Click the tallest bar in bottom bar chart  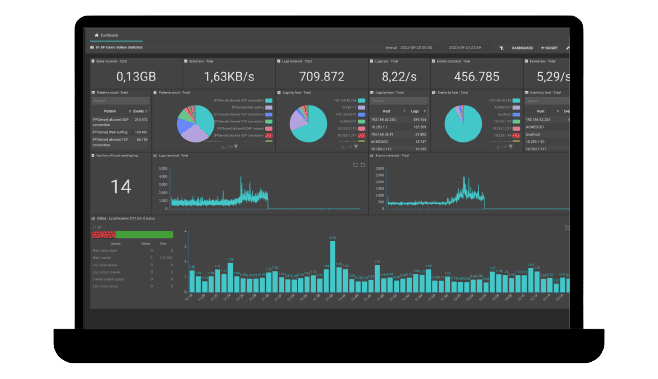click(x=332, y=266)
